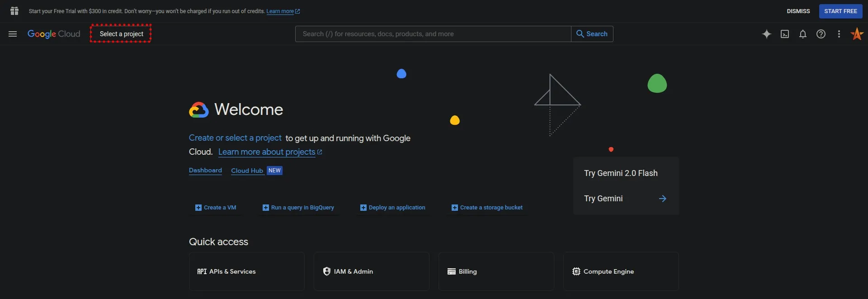
Task: Click Deploy an application shortcut
Action: coord(393,208)
